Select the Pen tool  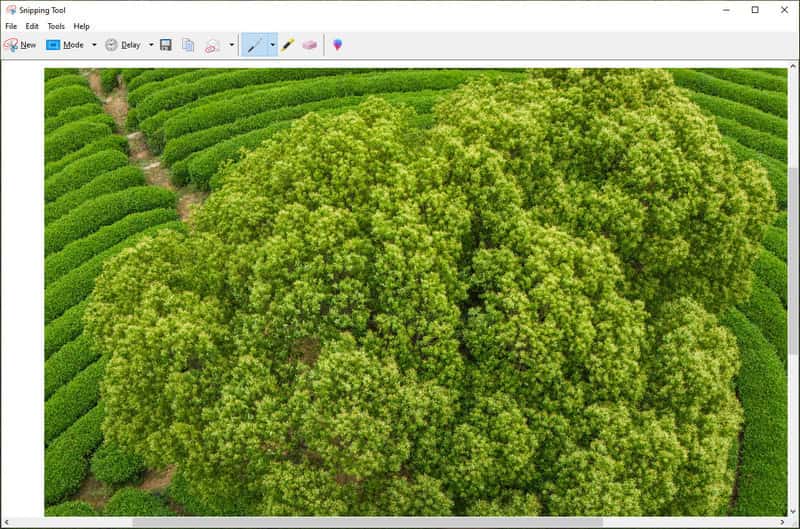pyautogui.click(x=255, y=45)
